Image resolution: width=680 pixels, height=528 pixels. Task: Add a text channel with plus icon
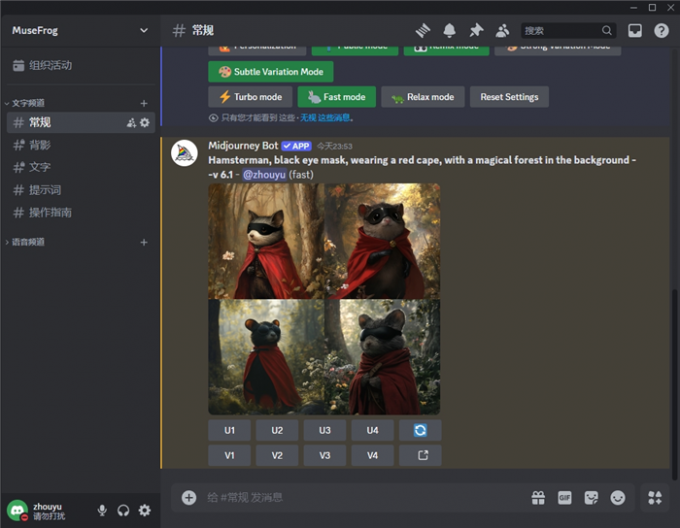[x=144, y=103]
